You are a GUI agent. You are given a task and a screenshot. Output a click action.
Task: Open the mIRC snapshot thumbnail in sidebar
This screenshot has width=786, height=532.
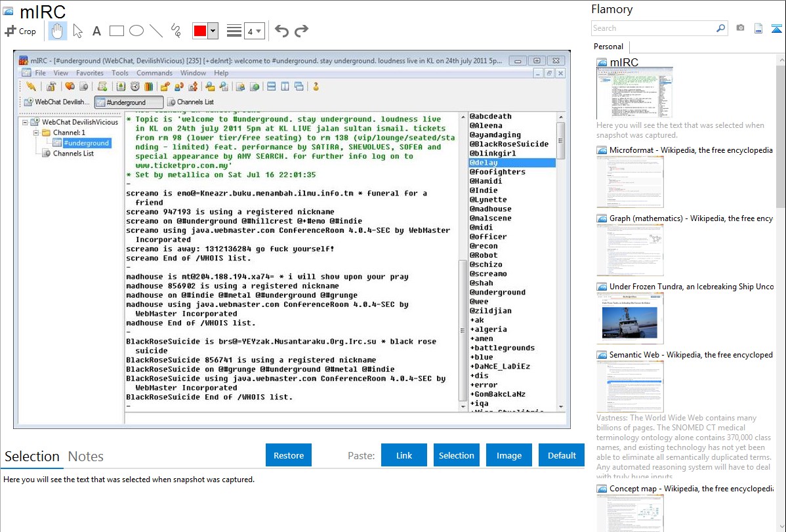point(634,94)
